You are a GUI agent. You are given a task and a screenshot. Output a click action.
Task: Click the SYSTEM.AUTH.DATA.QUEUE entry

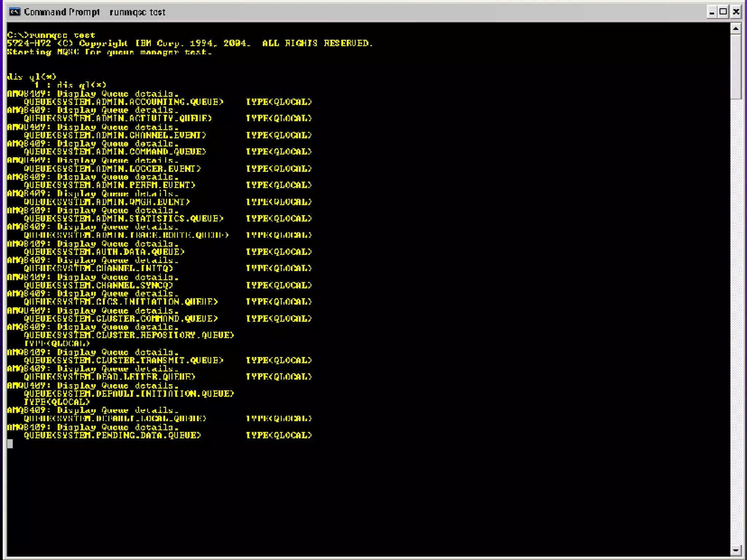104,252
